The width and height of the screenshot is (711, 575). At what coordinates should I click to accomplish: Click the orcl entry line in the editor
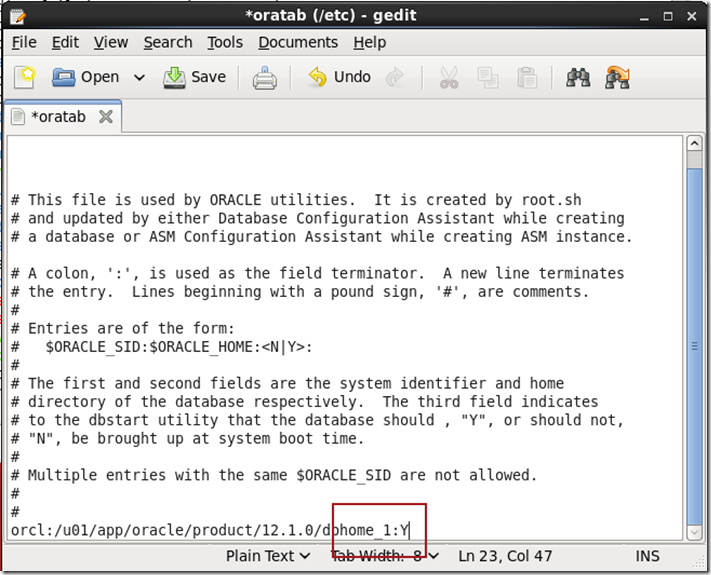point(210,530)
